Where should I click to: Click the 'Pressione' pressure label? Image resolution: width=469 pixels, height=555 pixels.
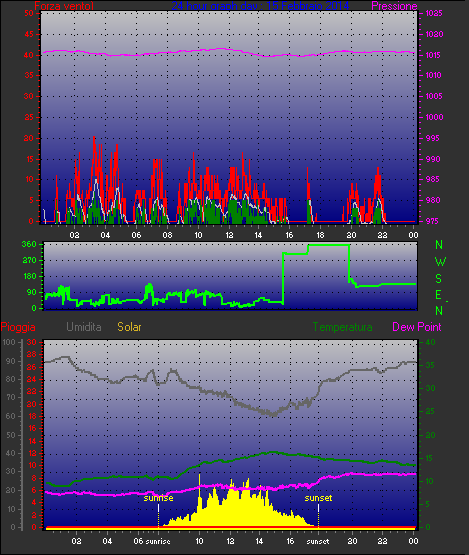coord(394,6)
